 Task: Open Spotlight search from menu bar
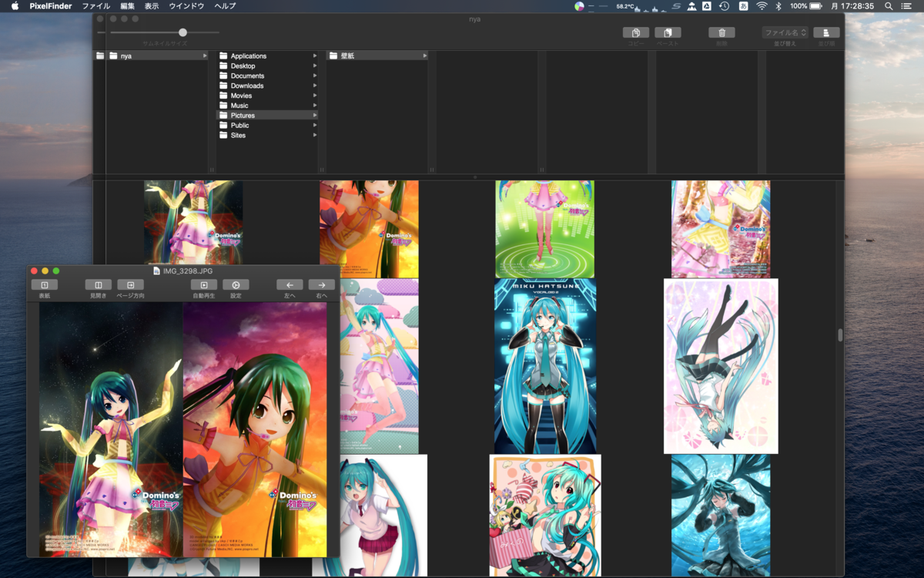pyautogui.click(x=887, y=6)
